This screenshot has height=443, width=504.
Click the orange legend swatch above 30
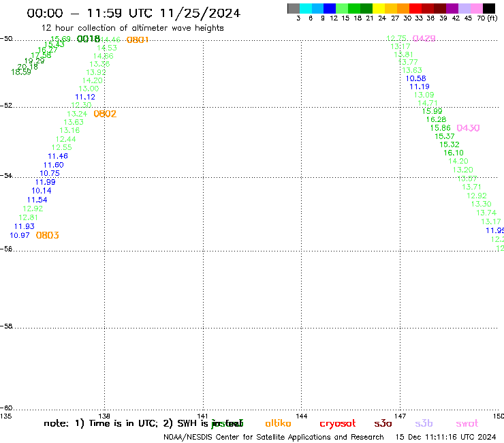[403, 8]
